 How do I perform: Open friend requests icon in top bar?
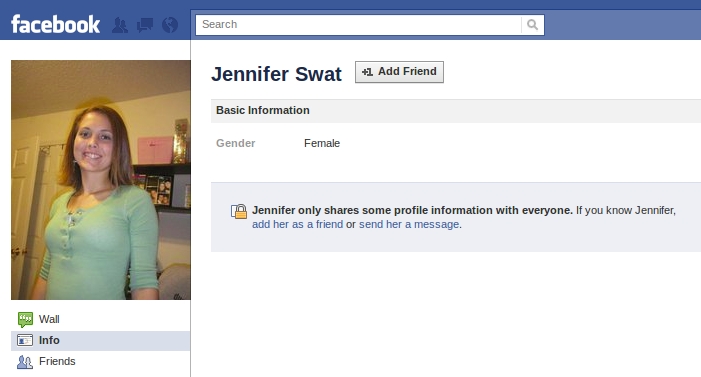[x=119, y=25]
